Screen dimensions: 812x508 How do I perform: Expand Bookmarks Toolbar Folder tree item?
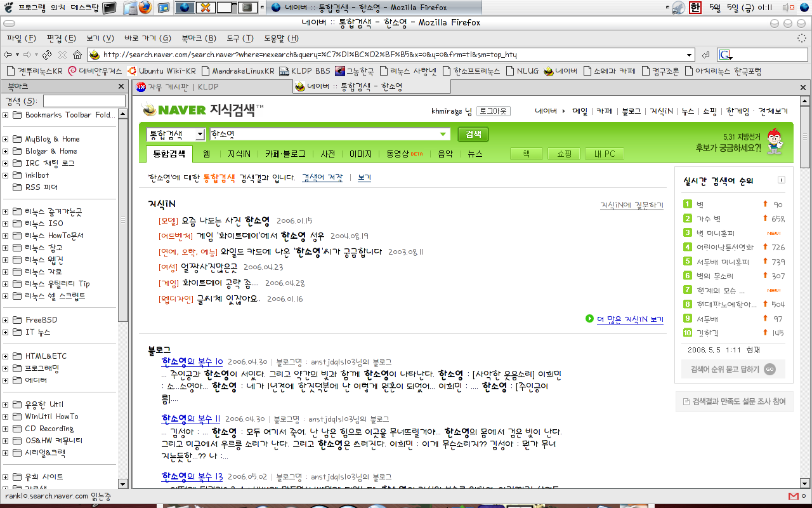tap(6, 115)
